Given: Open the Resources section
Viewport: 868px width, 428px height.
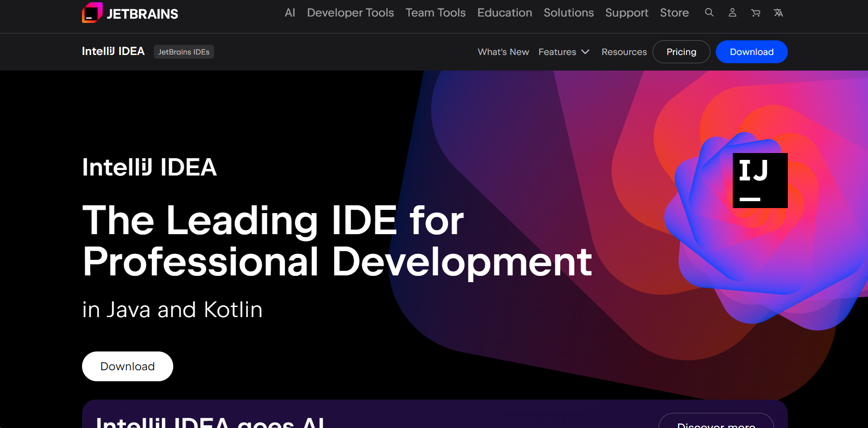Looking at the screenshot, I should coord(624,52).
